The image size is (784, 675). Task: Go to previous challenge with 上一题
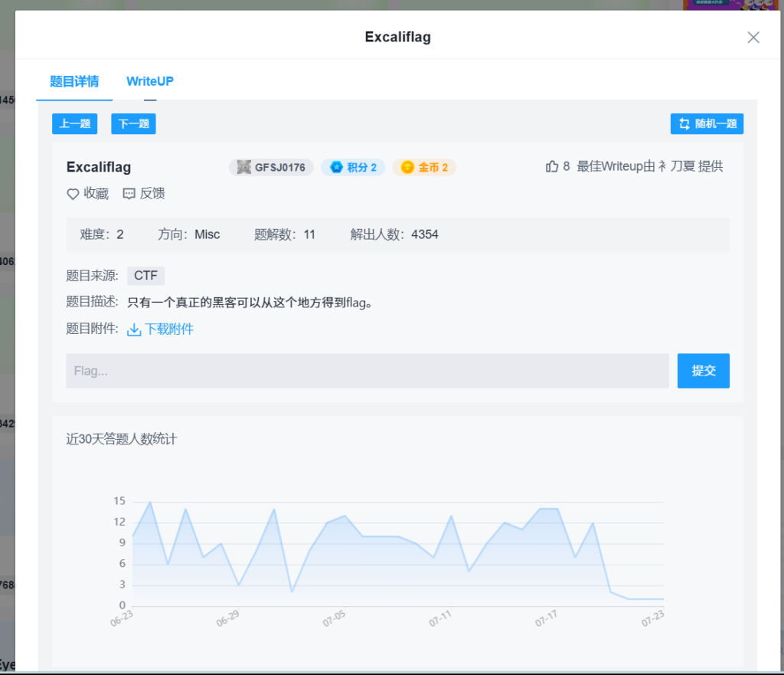(x=75, y=123)
